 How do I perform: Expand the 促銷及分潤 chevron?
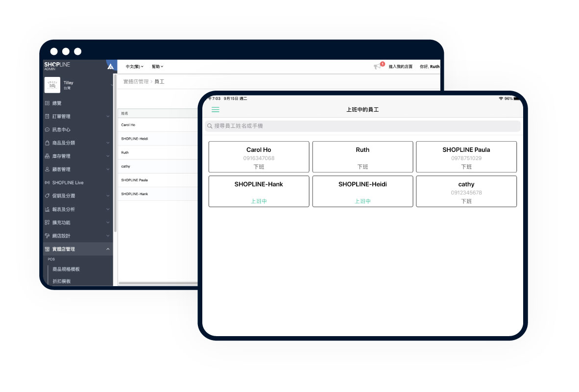(x=108, y=196)
